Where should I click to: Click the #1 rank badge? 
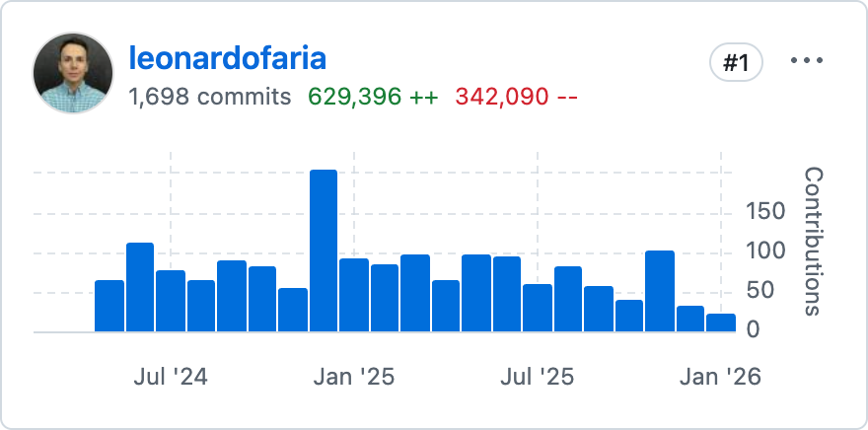736,63
